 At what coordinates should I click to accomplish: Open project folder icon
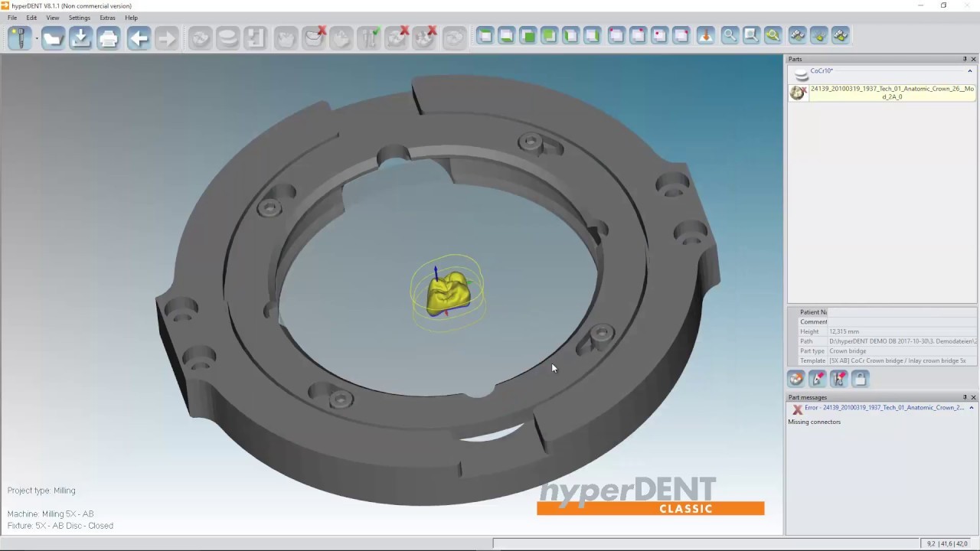tap(53, 37)
